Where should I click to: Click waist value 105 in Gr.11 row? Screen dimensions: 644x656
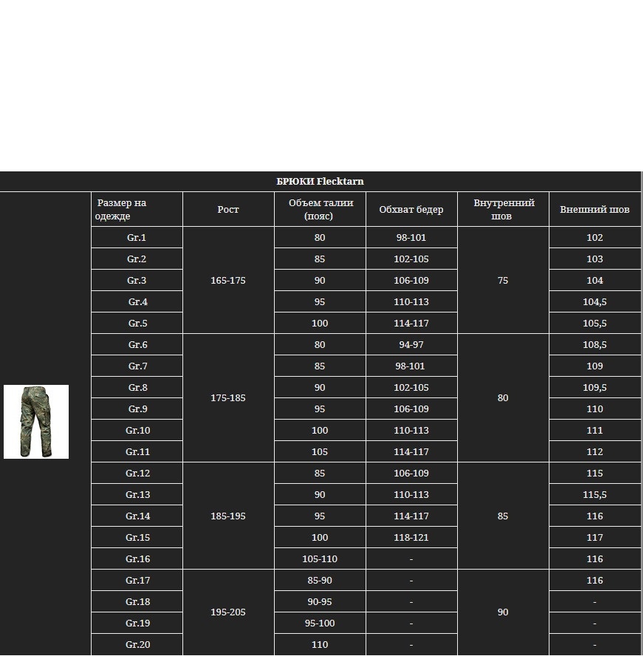pyautogui.click(x=320, y=451)
